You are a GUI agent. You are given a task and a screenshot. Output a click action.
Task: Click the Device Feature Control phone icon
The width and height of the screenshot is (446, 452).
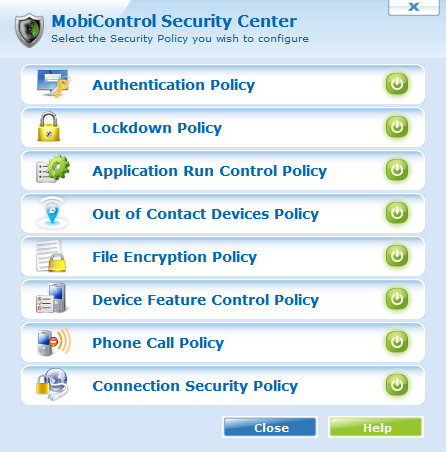(52, 298)
